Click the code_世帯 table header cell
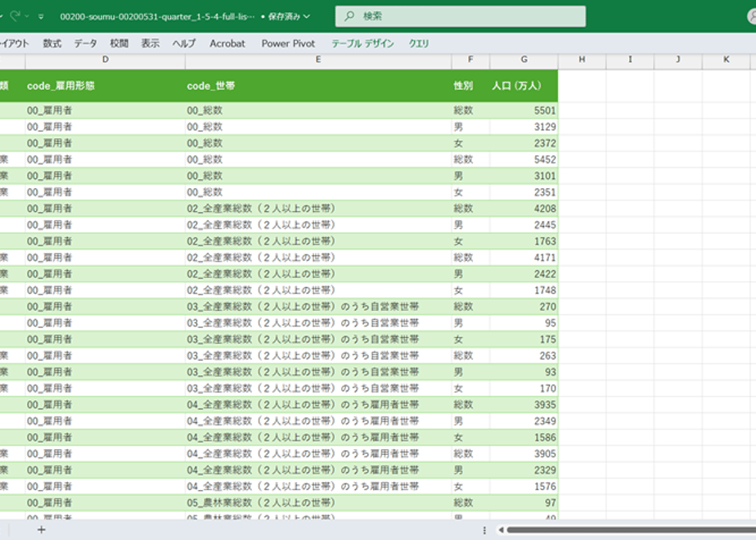This screenshot has height=540, width=756. 318,86
